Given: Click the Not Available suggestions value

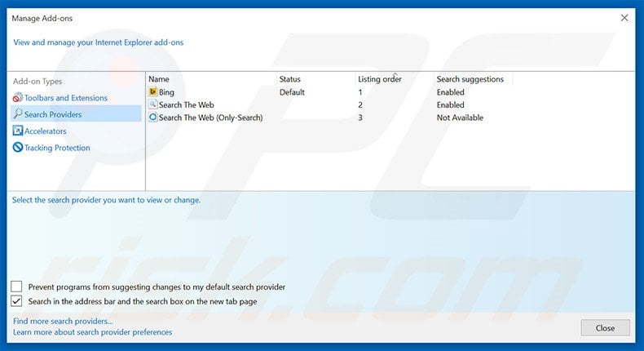Looking at the screenshot, I should coord(460,118).
